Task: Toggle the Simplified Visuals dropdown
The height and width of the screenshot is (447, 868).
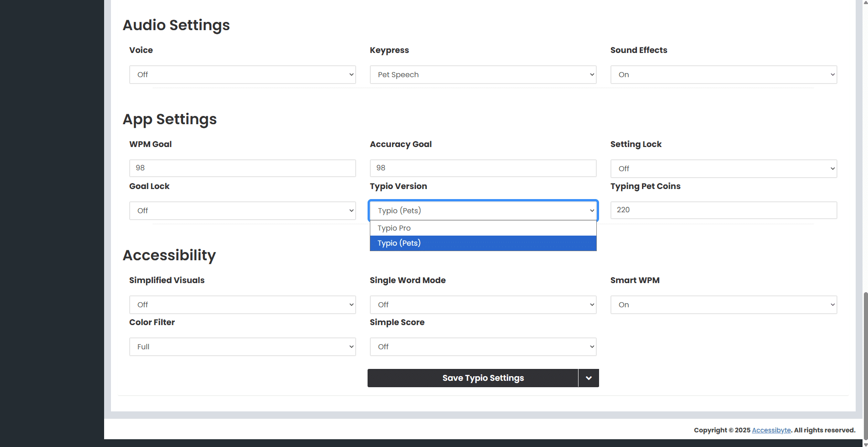Action: pos(242,305)
